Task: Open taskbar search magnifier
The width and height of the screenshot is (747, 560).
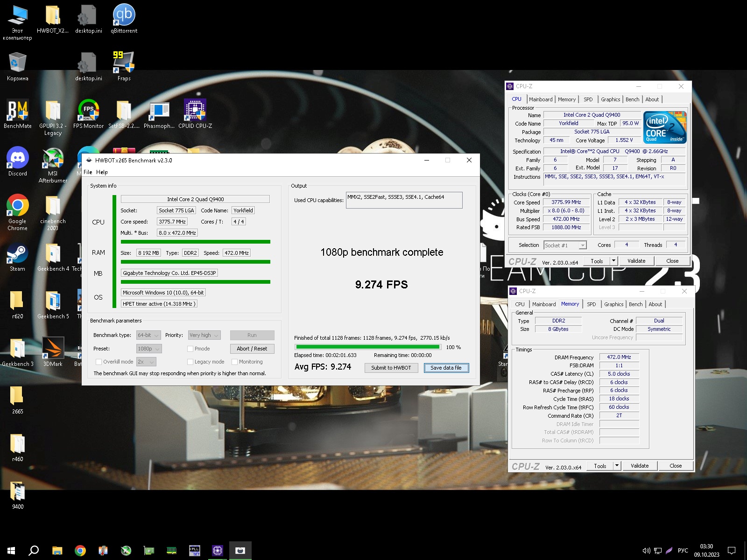Action: point(34,551)
